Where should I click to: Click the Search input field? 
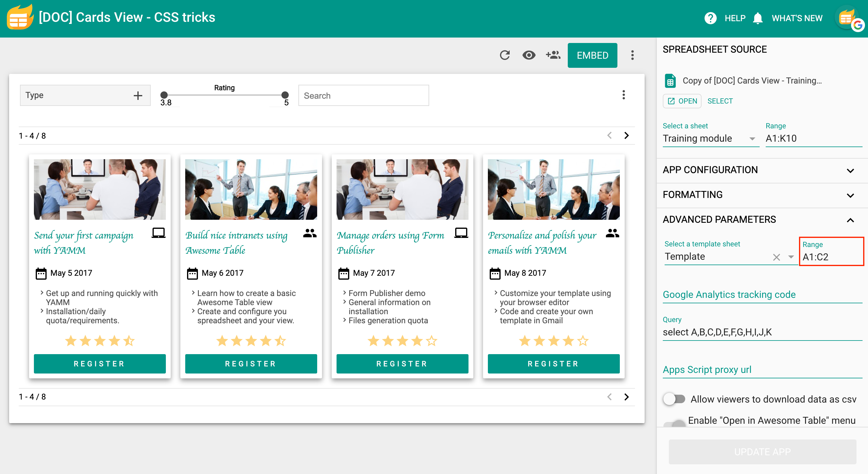[363, 96]
